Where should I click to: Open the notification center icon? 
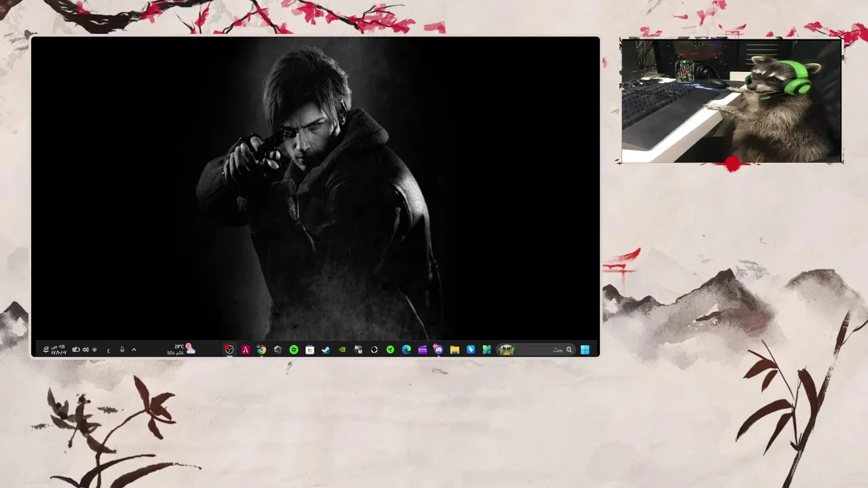coord(45,350)
